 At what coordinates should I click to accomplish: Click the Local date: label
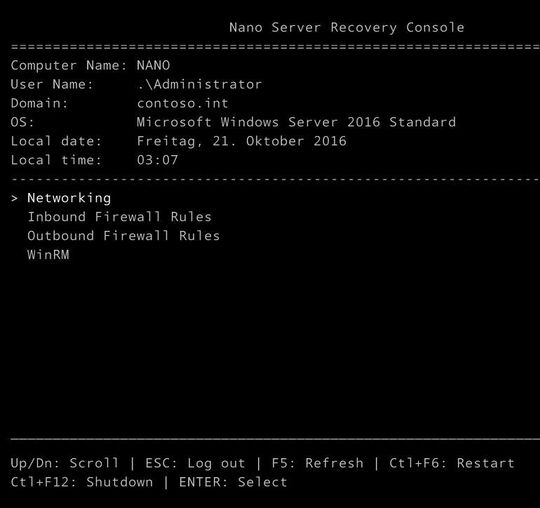56,141
